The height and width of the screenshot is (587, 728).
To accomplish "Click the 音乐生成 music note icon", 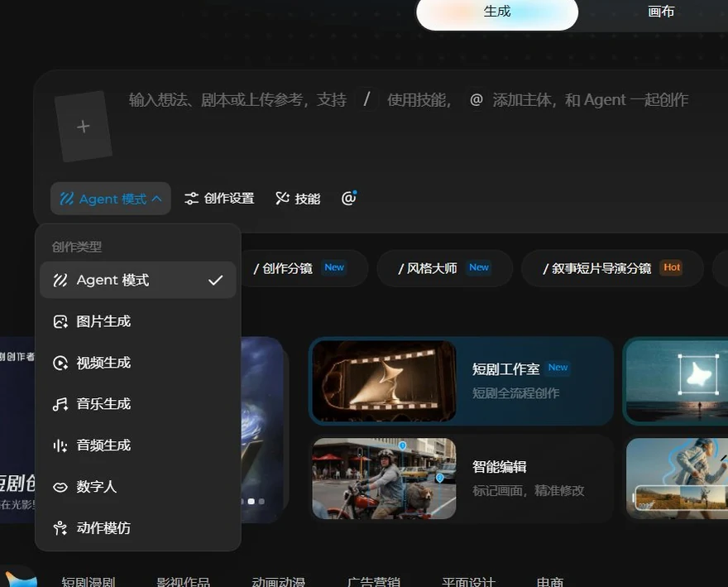I will pyautogui.click(x=60, y=404).
